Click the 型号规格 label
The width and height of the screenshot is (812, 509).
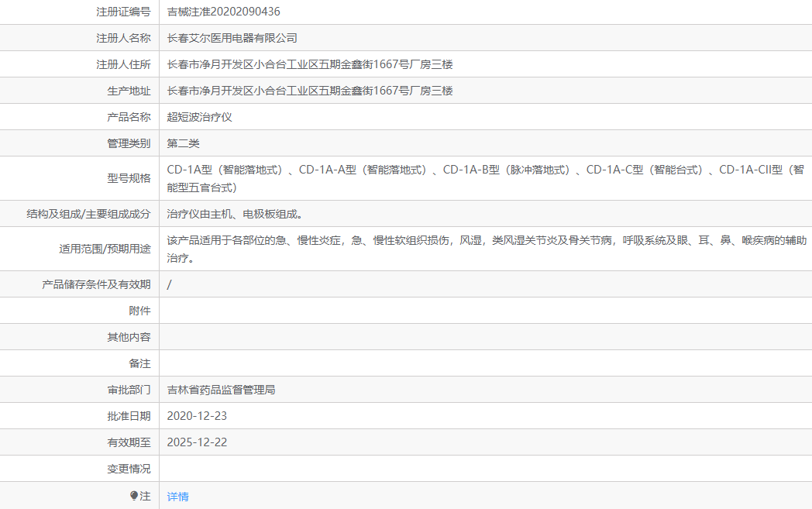tap(129, 179)
